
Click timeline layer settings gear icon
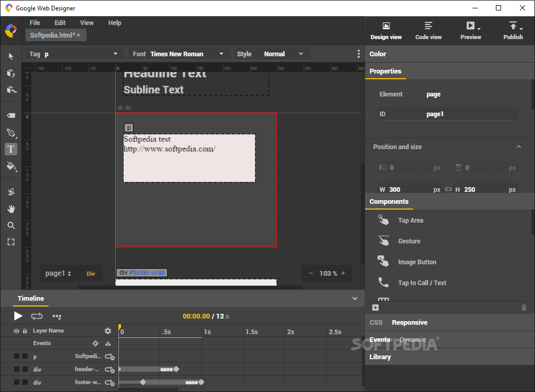pos(108,330)
